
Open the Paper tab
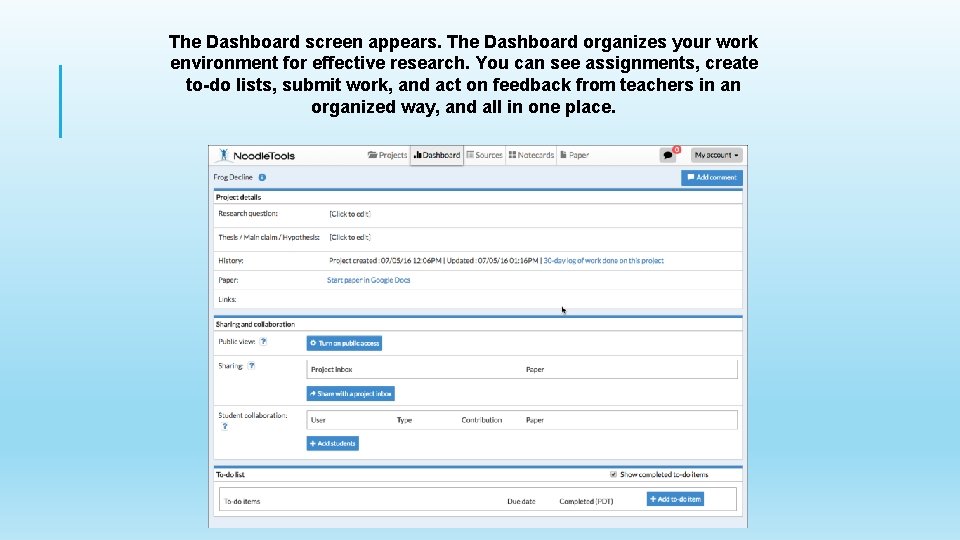(575, 156)
